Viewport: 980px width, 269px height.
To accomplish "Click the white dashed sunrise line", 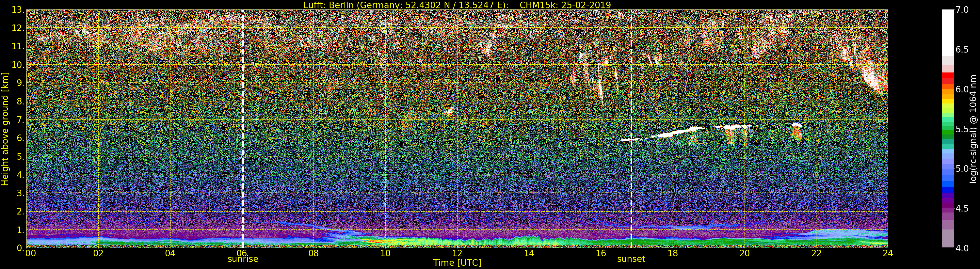I will 243,129.
